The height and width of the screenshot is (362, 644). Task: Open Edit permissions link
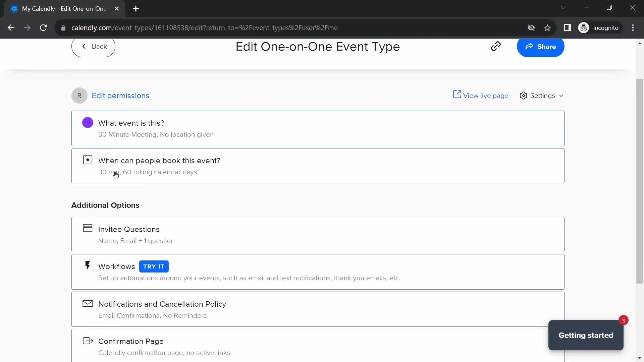click(120, 96)
